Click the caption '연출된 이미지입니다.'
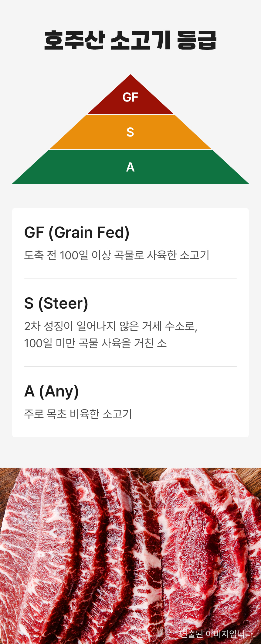 click(217, 634)
